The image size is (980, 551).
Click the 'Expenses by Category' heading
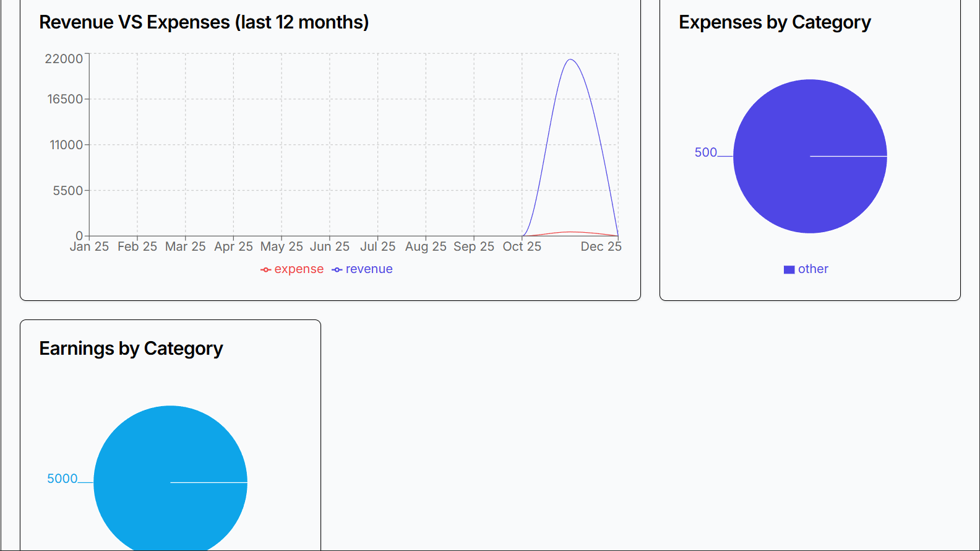coord(775,22)
